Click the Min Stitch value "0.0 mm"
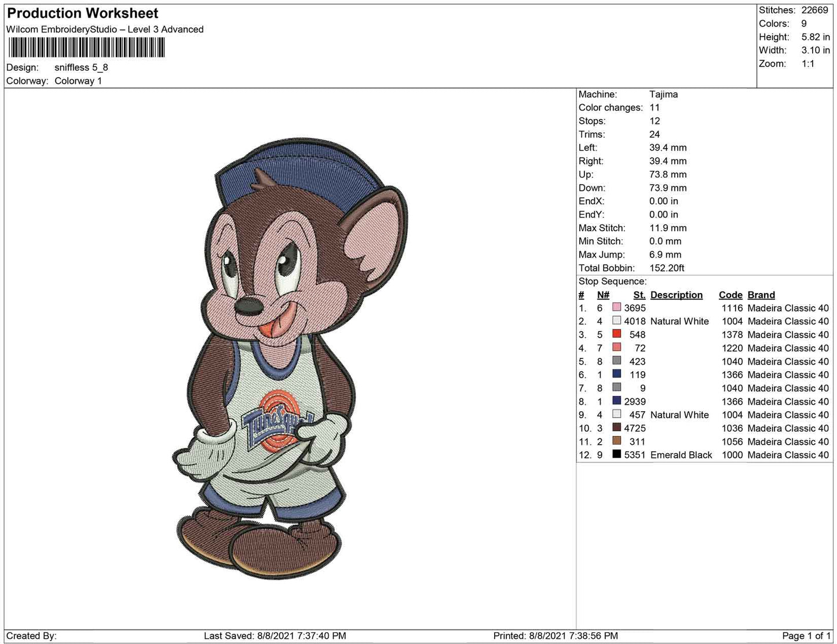This screenshot has width=837, height=644. [665, 241]
